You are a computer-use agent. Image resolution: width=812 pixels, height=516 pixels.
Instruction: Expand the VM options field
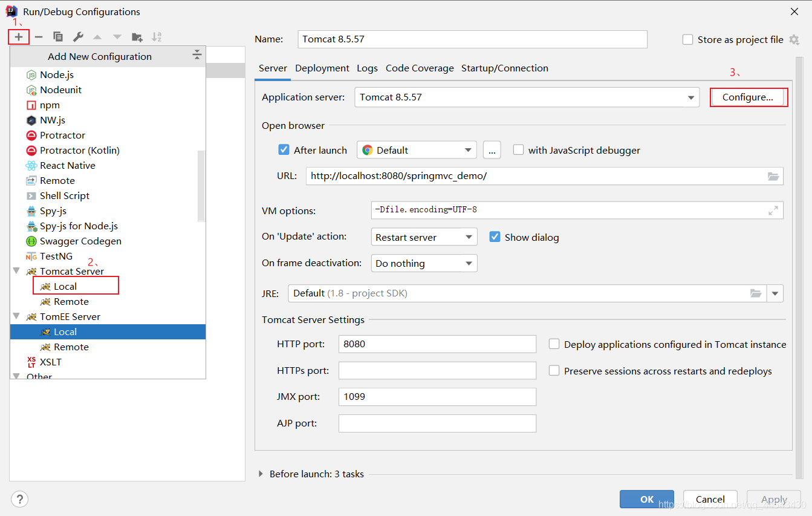click(773, 211)
